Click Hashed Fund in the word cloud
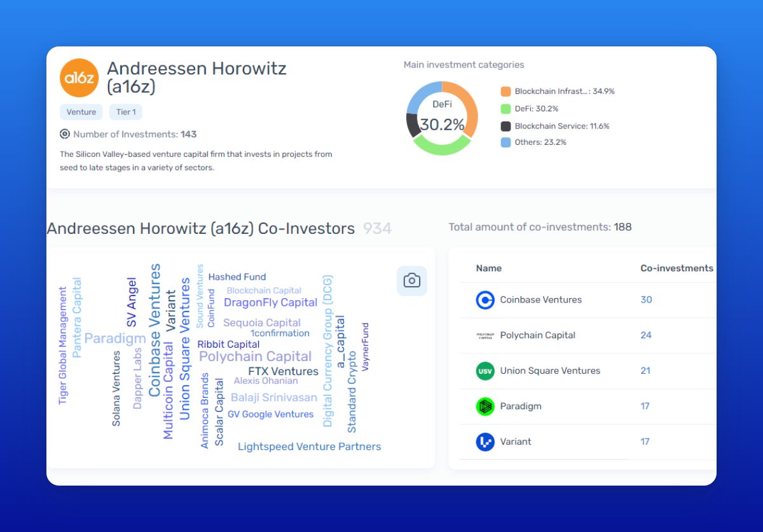 click(237, 277)
